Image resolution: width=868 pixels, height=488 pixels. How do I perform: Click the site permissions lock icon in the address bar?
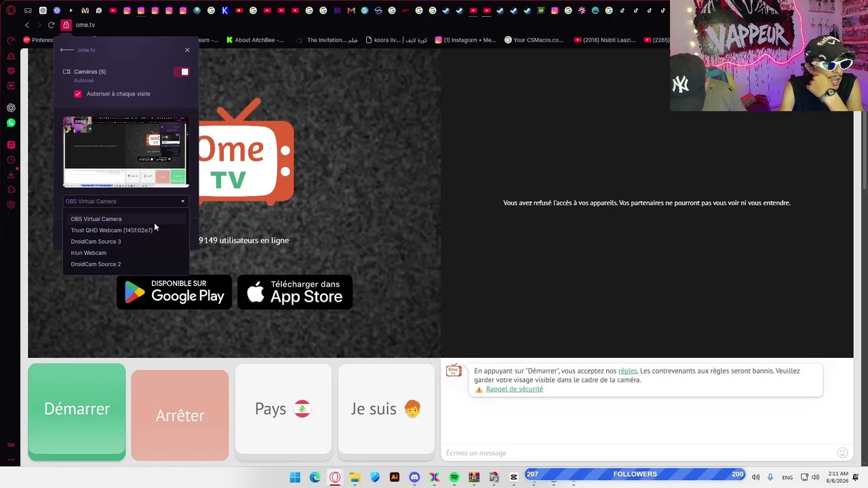tap(66, 25)
